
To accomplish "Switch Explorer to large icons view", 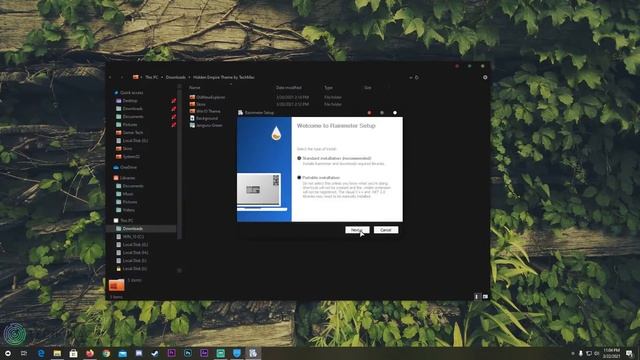I will pyautogui.click(x=485, y=297).
